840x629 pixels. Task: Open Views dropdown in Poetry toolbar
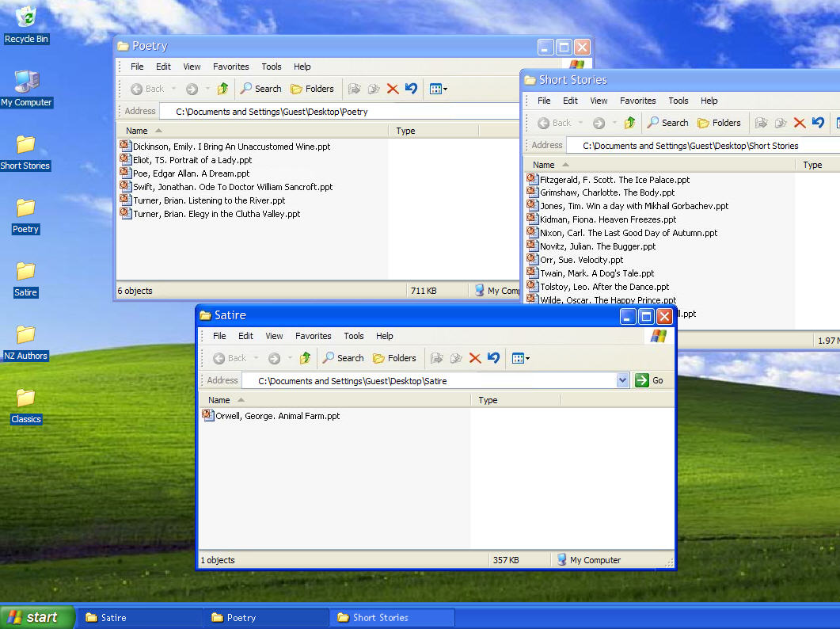[438, 89]
